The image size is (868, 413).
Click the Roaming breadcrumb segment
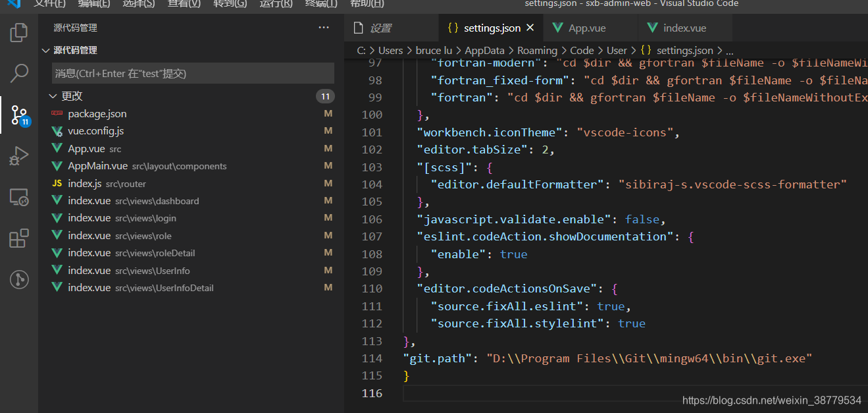pyautogui.click(x=537, y=50)
